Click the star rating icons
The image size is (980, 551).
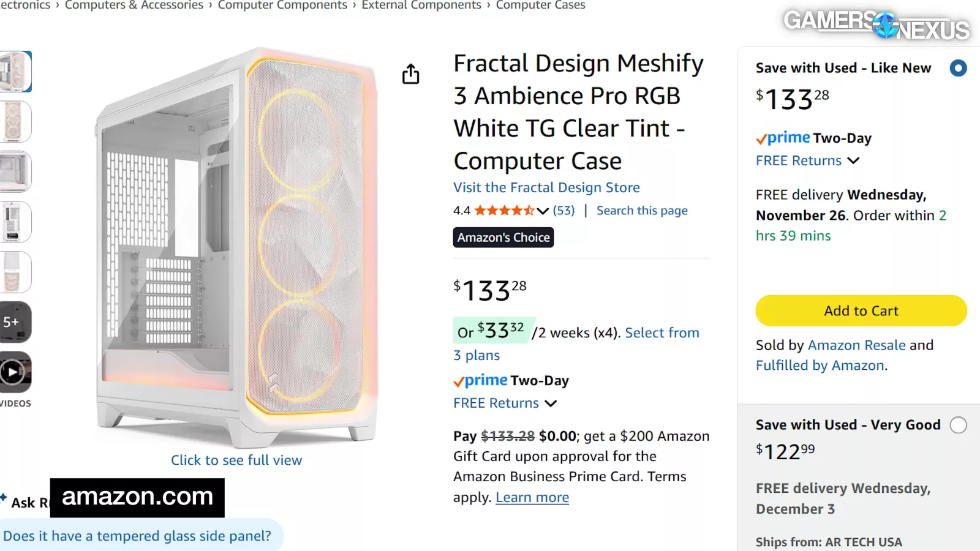pos(503,211)
